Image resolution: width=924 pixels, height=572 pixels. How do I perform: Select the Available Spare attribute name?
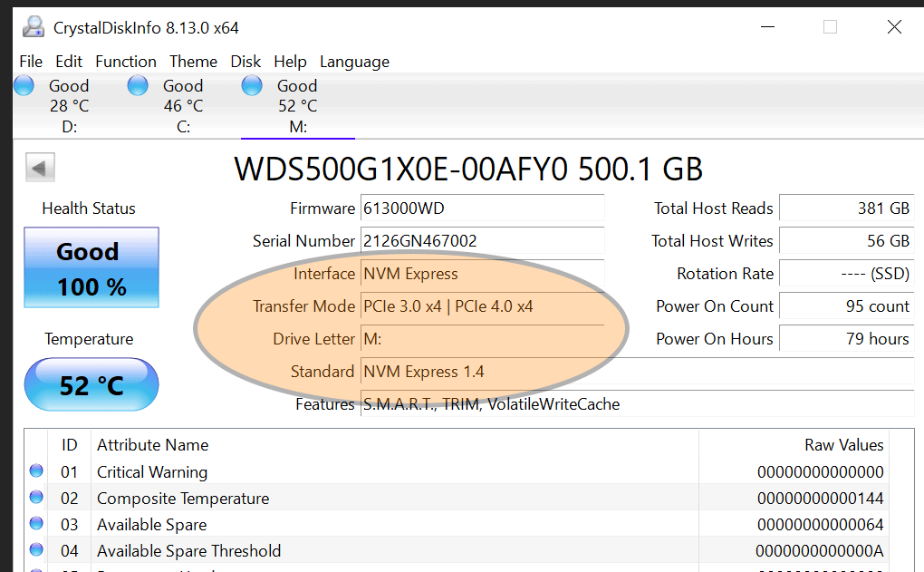click(x=152, y=524)
